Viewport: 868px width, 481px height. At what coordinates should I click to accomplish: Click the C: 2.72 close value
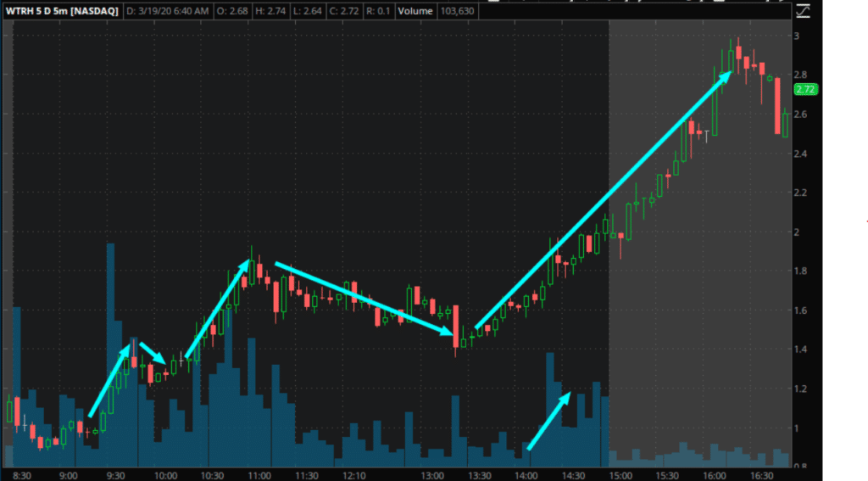point(344,11)
